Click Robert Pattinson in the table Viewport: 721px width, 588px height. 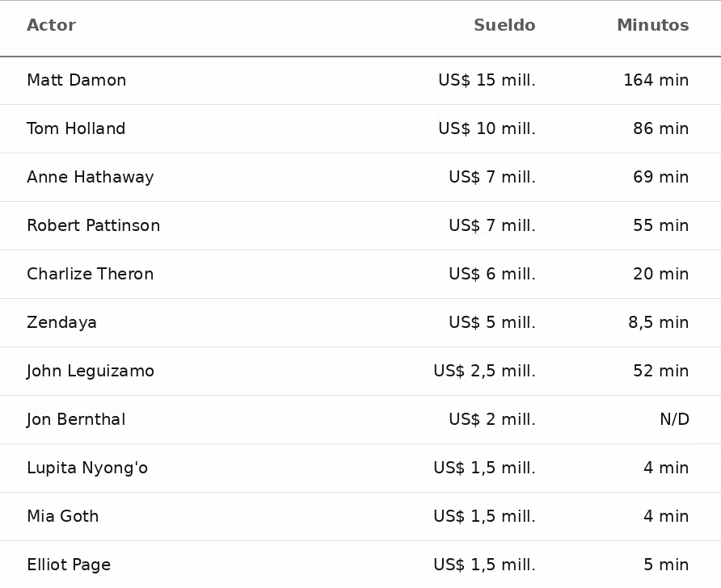[x=93, y=225]
